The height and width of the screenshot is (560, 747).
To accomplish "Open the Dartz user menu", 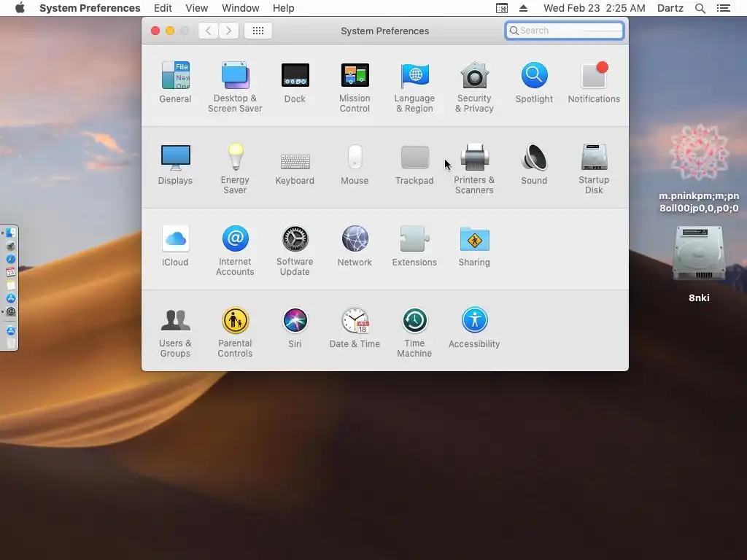I will coord(670,8).
